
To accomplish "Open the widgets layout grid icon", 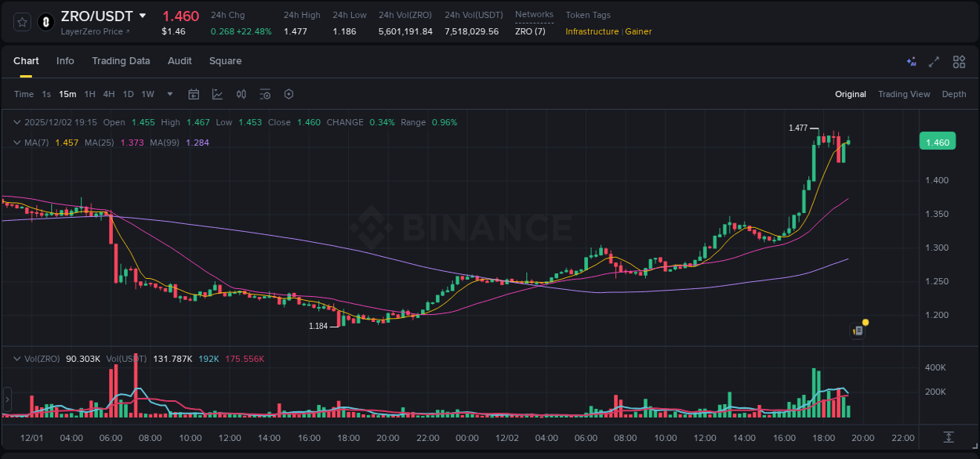I will pos(958,61).
